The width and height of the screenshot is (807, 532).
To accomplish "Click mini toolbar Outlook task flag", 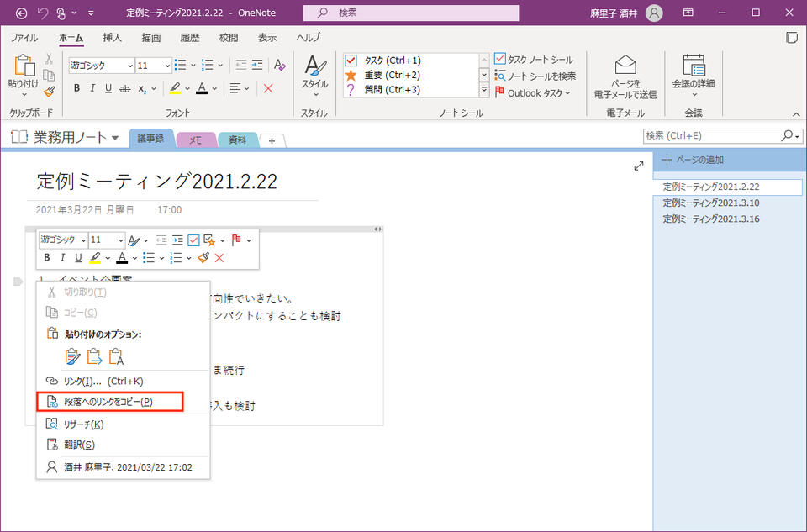I will [x=237, y=240].
